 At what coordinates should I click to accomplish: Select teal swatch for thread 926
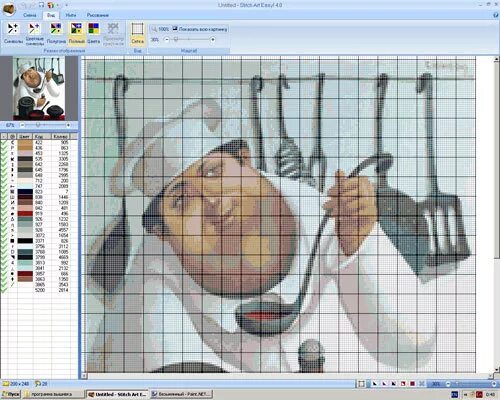(25, 219)
